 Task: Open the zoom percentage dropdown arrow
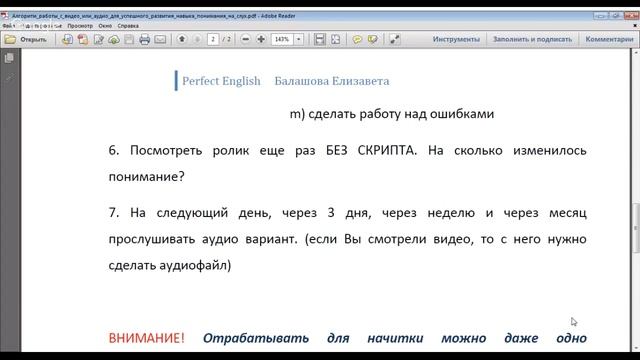tap(299, 39)
